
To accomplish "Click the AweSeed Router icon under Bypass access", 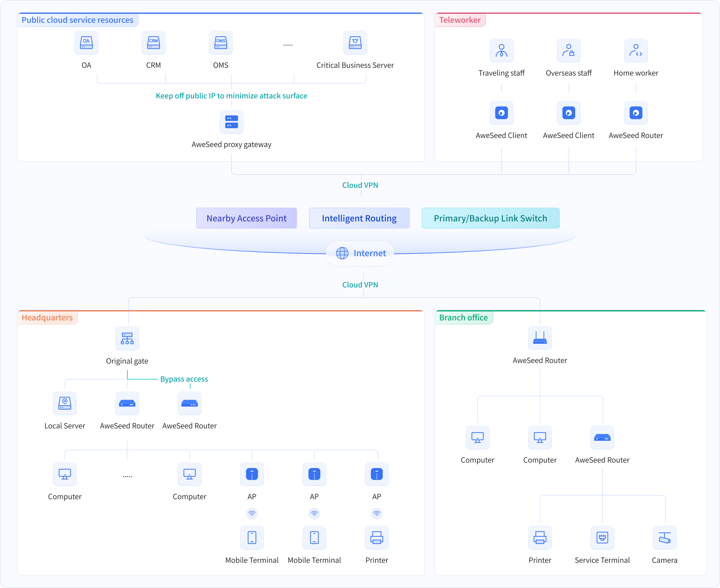I will pos(189,403).
